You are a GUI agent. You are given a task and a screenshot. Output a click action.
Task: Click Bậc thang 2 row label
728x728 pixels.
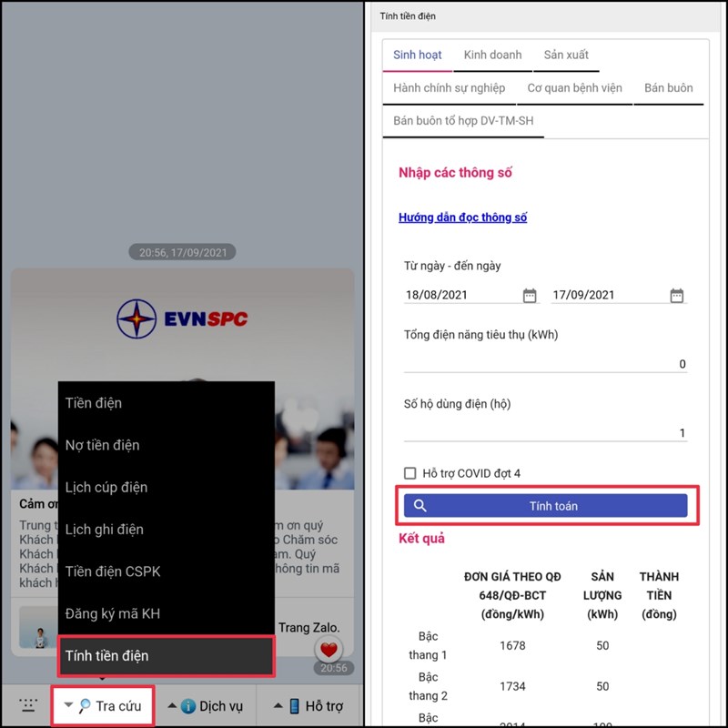(x=428, y=687)
